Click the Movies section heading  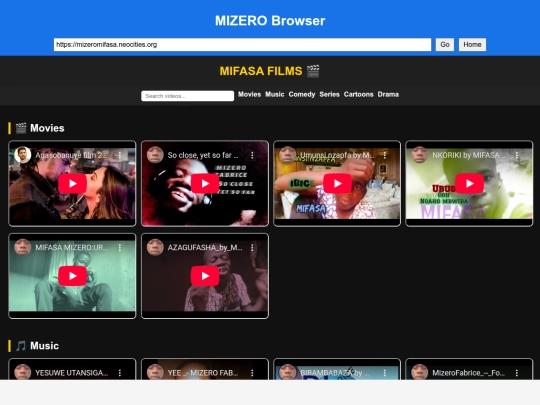click(x=40, y=128)
